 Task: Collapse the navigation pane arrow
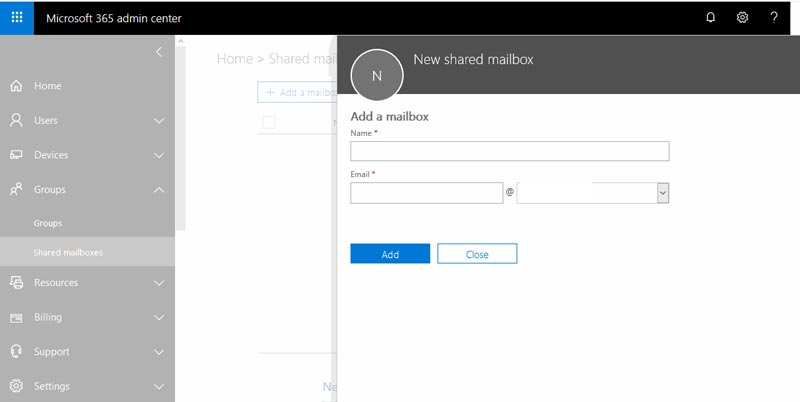(158, 52)
